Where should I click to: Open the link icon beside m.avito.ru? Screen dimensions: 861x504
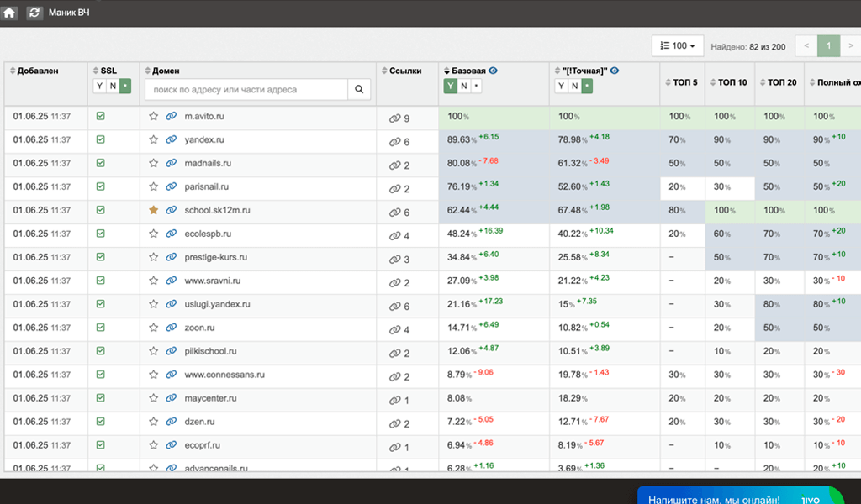pos(172,117)
